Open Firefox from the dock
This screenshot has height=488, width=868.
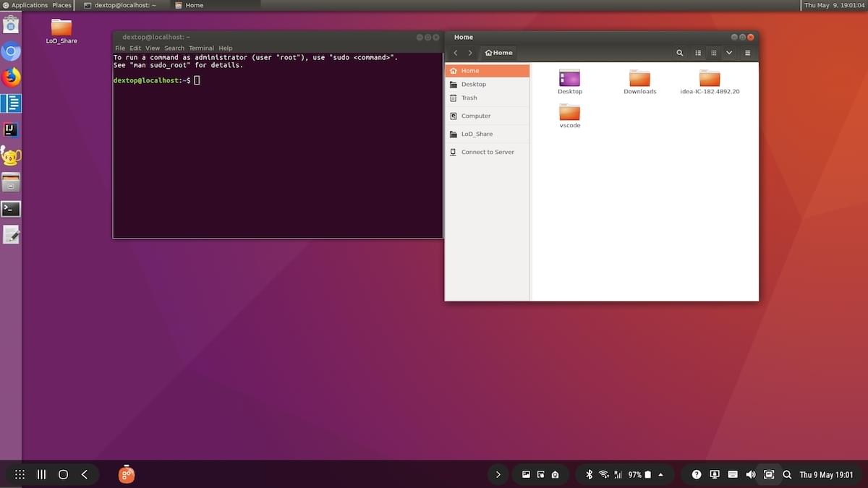(x=11, y=77)
